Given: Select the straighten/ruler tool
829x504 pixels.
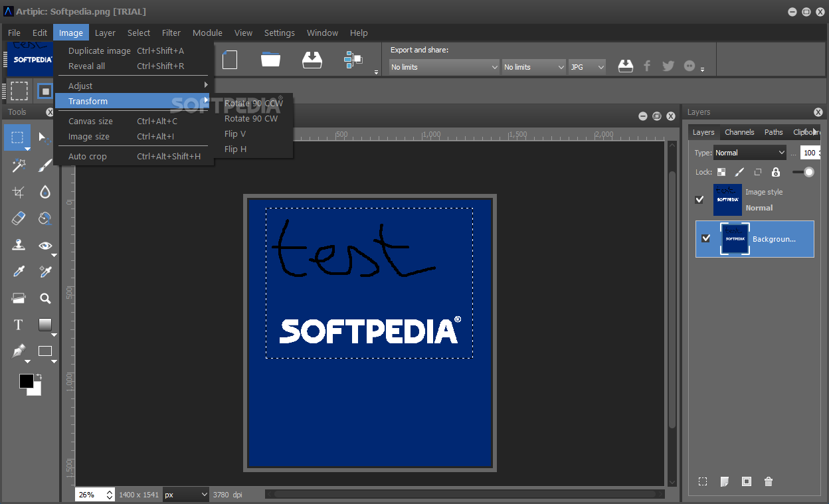Looking at the screenshot, I should point(19,298).
